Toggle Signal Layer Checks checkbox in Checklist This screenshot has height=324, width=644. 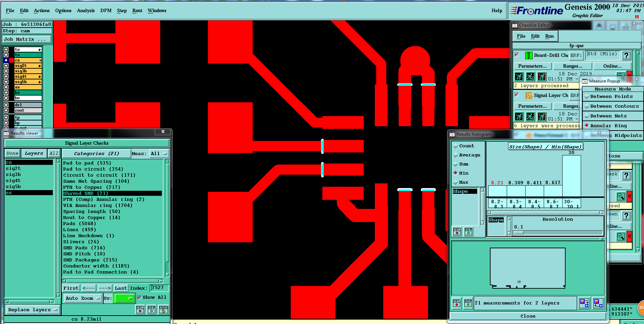click(517, 95)
